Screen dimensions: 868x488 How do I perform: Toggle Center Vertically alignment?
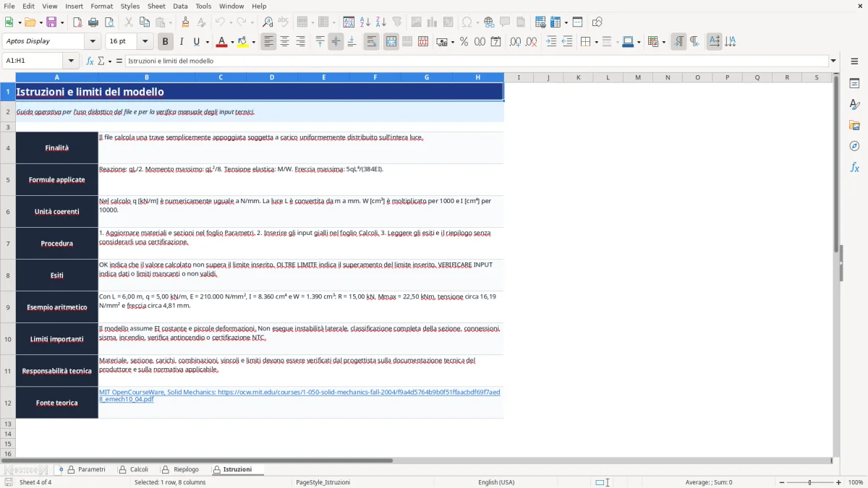(x=336, y=42)
